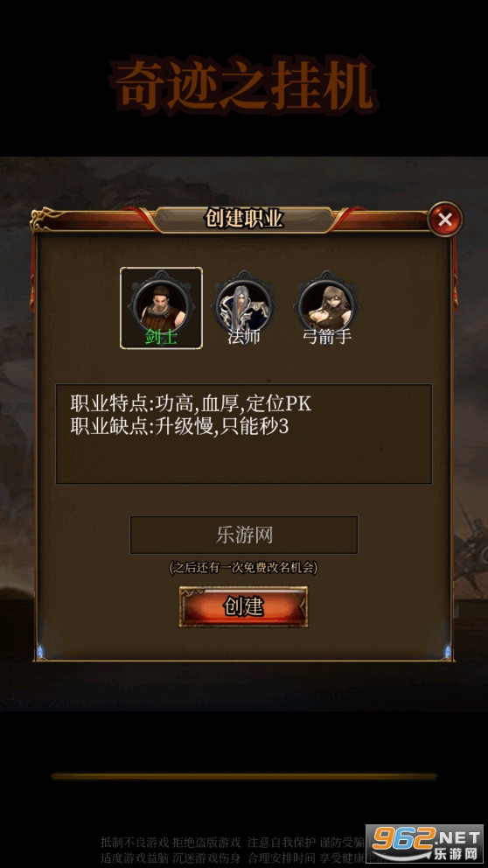Click the 创建职业 dialog title banner
Screen dimensions: 488x868
tap(243, 220)
